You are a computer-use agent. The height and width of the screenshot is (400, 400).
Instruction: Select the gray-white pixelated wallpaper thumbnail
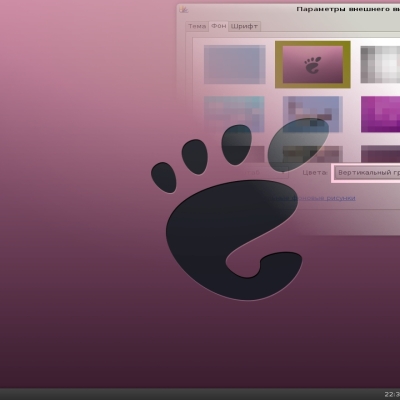click(x=380, y=65)
